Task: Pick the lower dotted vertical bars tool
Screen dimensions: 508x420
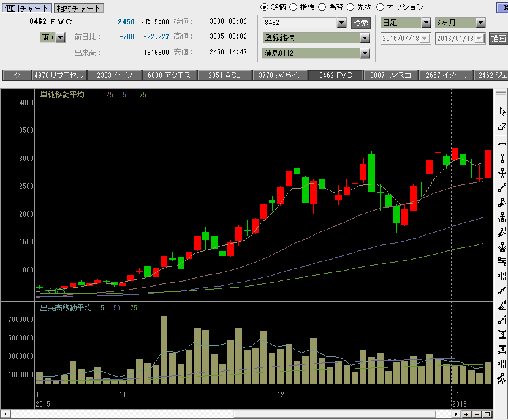Action: click(502, 364)
